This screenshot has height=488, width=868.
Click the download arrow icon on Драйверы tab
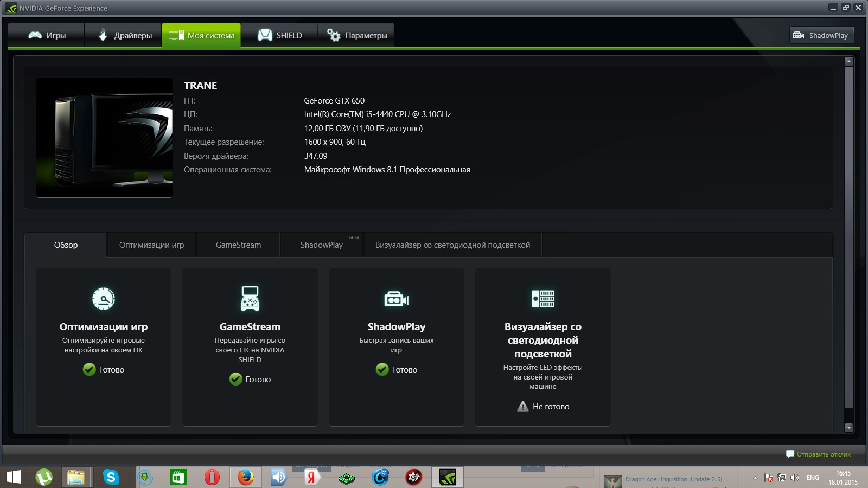coord(103,35)
